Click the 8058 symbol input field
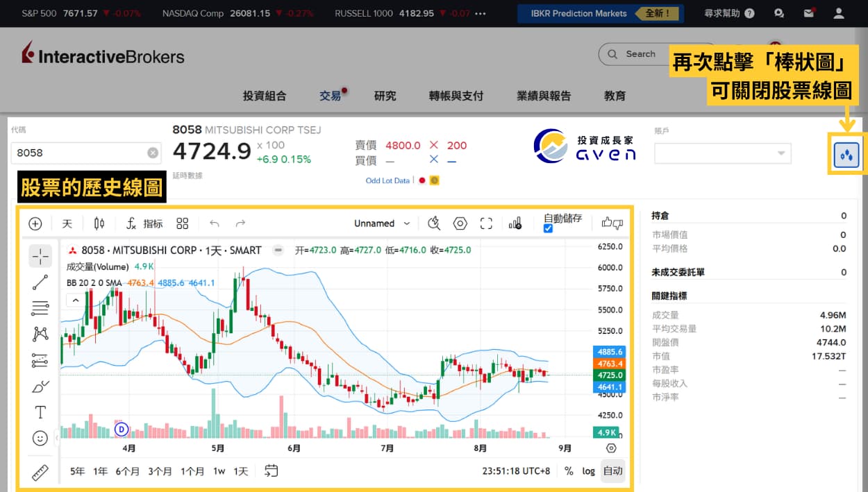Image resolution: width=868 pixels, height=492 pixels. (x=85, y=153)
